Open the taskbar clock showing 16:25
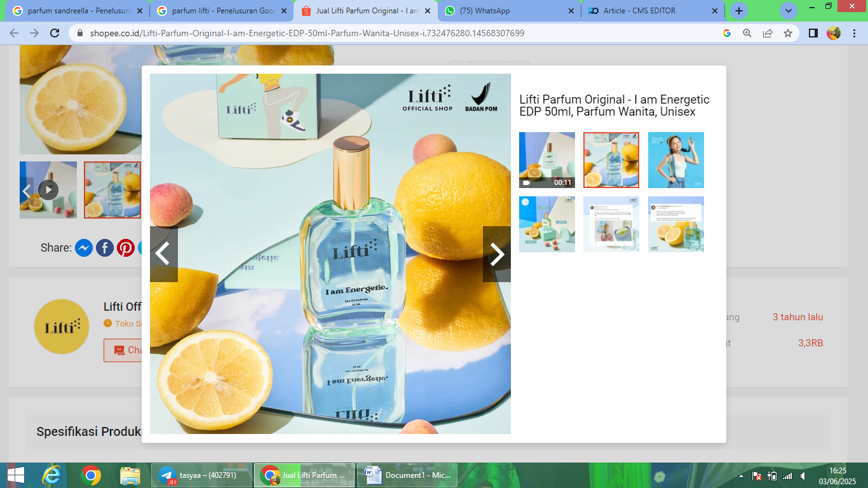 point(837,475)
